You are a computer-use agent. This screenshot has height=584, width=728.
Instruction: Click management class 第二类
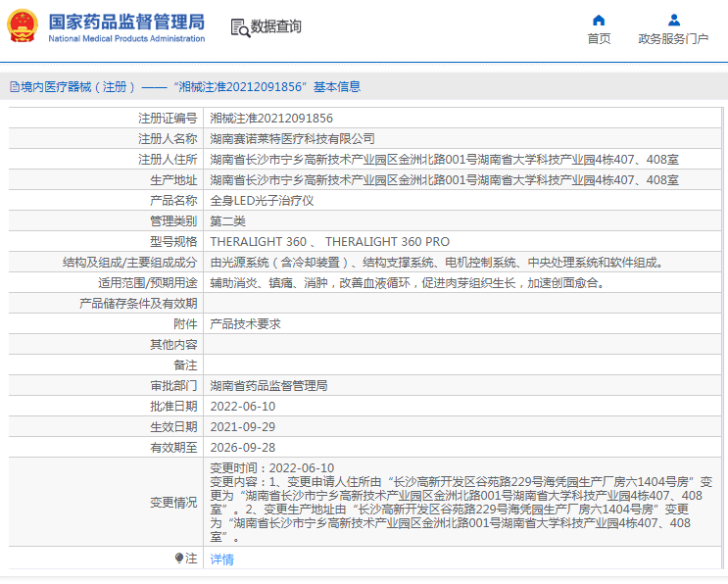tap(227, 221)
